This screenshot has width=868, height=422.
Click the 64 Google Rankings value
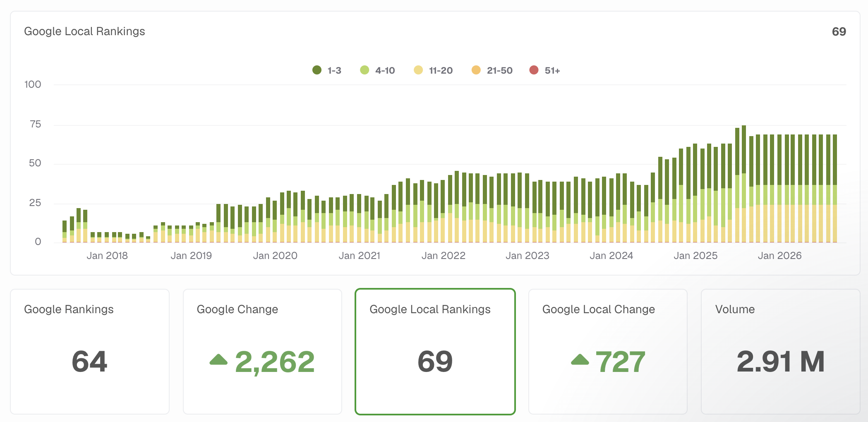click(x=89, y=362)
